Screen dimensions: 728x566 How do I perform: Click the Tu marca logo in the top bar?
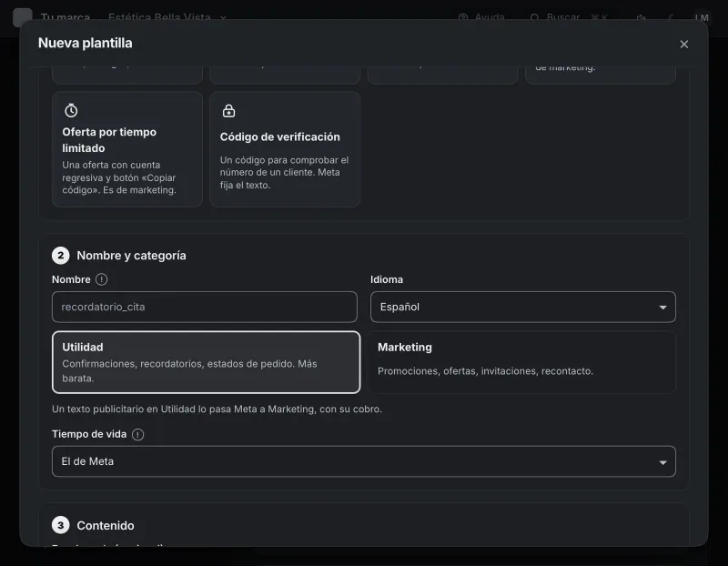[x=22, y=17]
